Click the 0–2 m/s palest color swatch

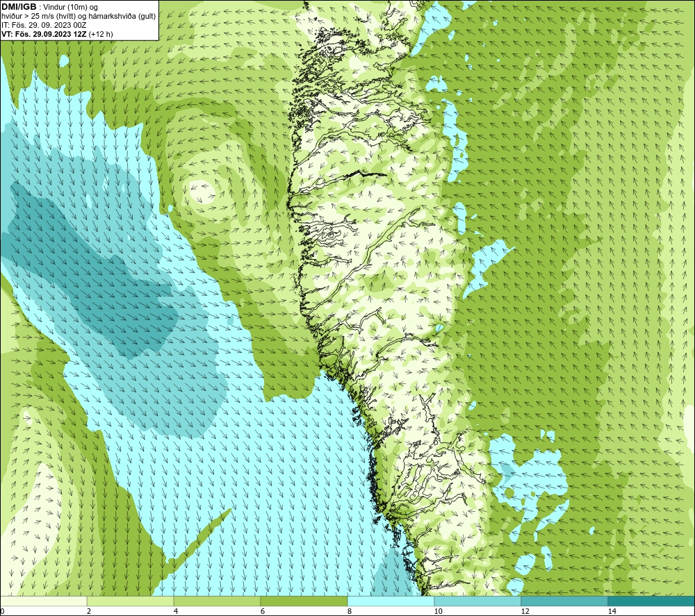pos(43,601)
